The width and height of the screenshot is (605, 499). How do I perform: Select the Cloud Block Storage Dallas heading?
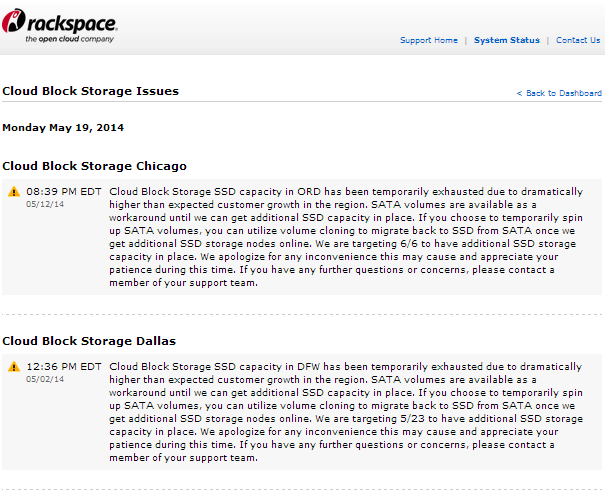[x=89, y=341]
